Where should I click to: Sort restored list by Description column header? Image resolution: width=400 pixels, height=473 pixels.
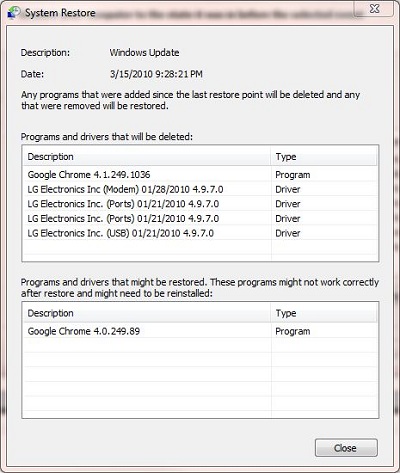147,313
